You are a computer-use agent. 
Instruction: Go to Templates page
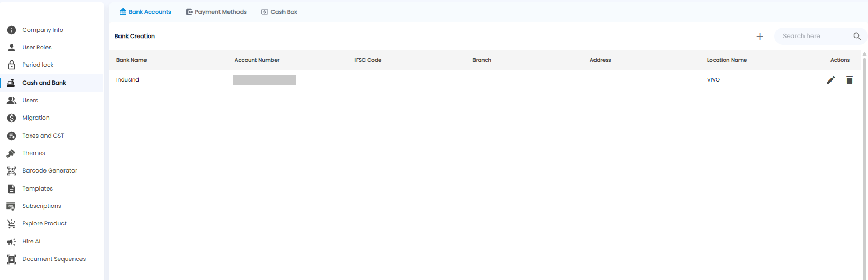point(52,189)
